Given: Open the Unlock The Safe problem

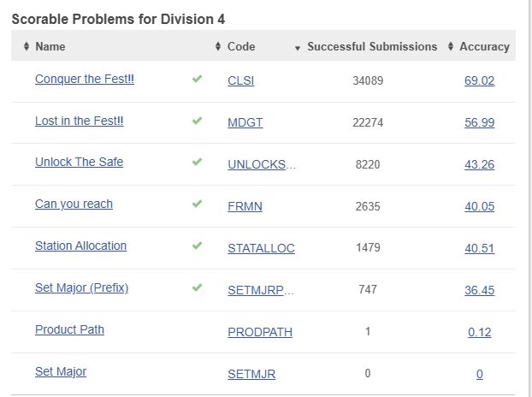Looking at the screenshot, I should pos(79,162).
